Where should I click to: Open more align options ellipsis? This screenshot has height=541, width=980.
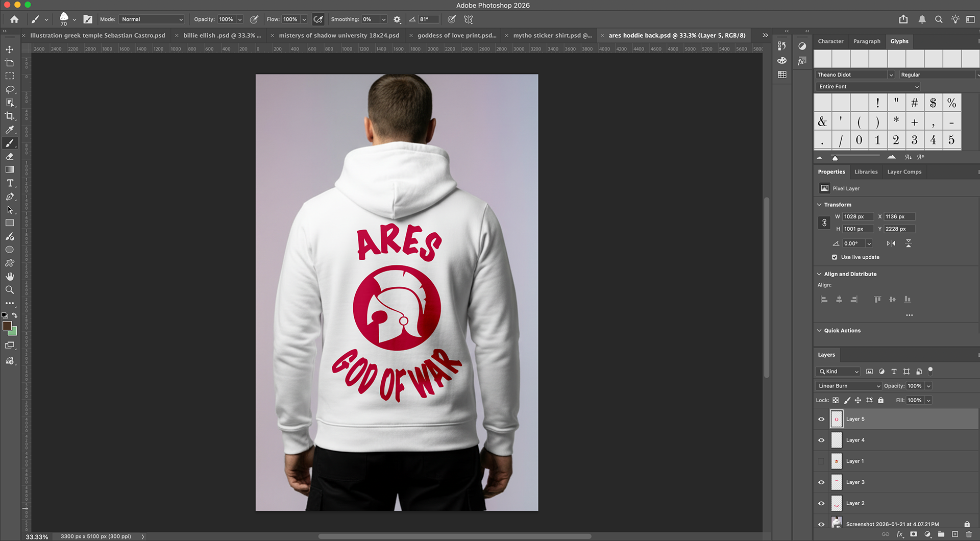click(909, 315)
